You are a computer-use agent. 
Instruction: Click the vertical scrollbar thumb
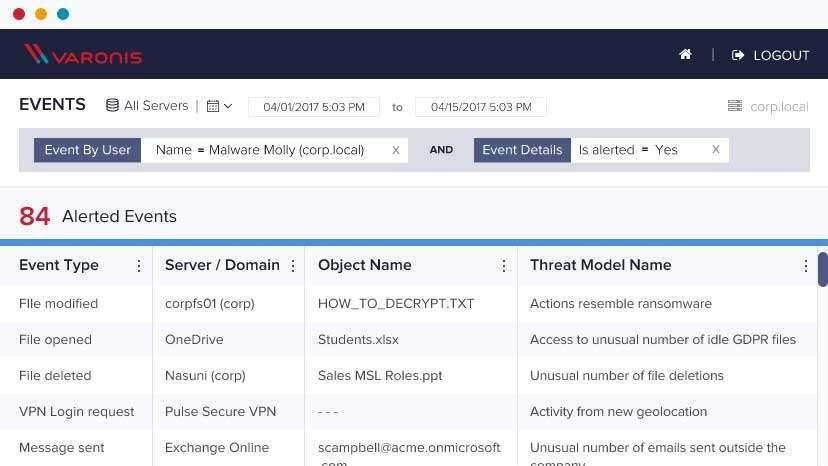(x=822, y=269)
